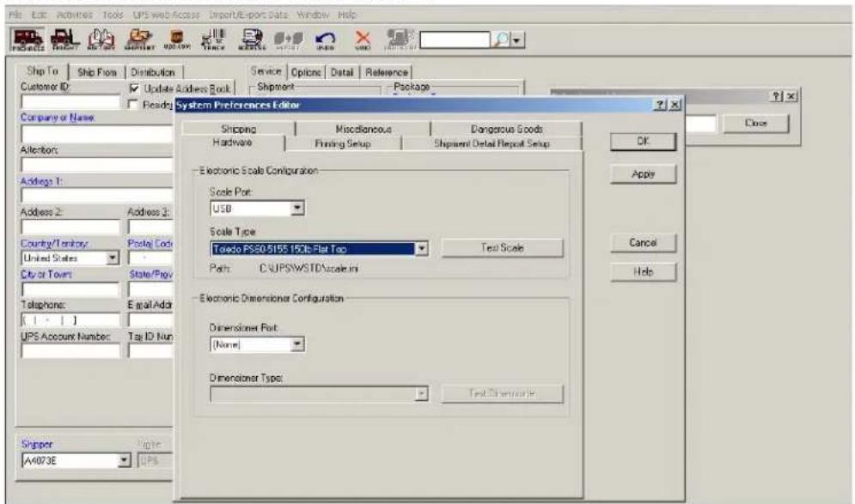Click the disabled Test Dimensioner button
Image resolution: width=855 pixels, height=504 pixels.
502,393
